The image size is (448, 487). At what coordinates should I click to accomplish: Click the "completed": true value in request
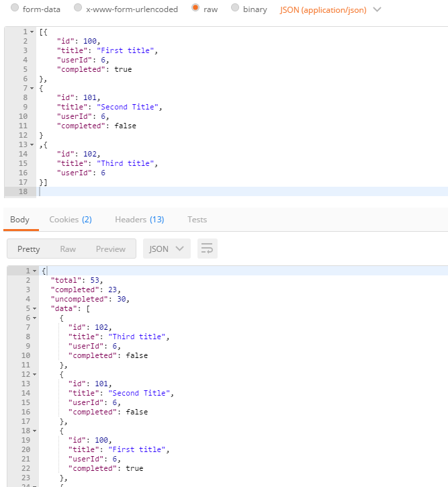coord(123,69)
